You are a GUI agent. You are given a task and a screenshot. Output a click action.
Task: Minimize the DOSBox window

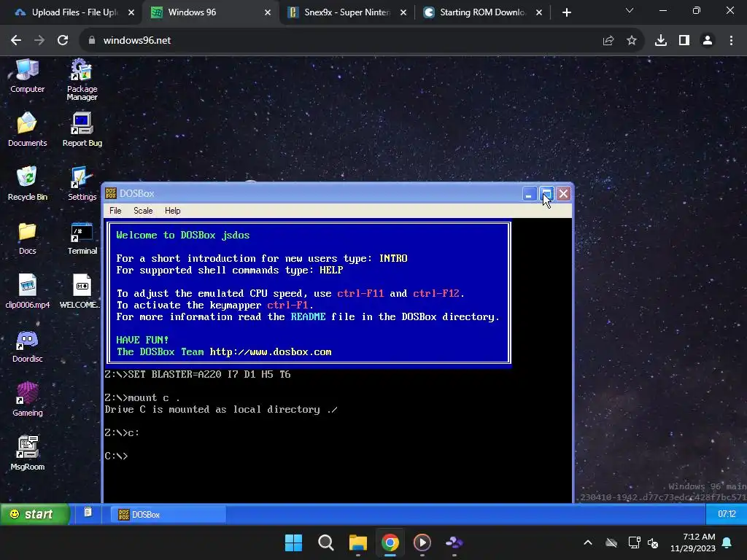[x=530, y=194]
